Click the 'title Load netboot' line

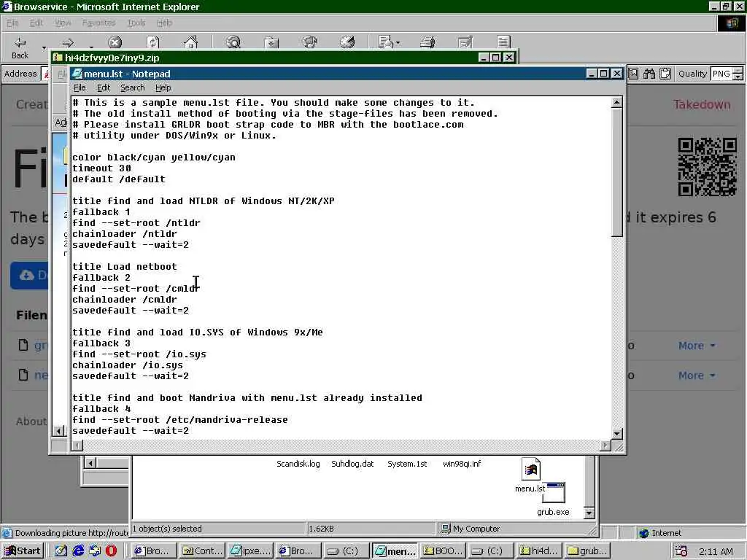click(x=124, y=267)
